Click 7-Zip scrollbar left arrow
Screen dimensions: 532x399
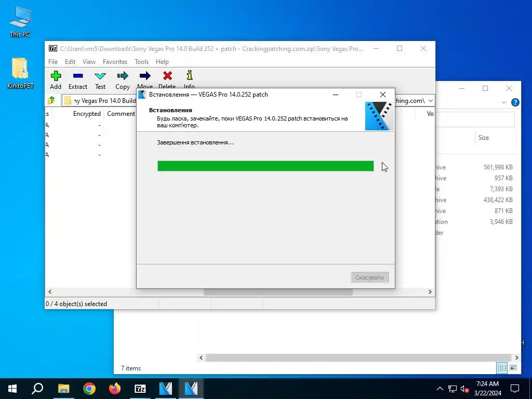[50, 292]
